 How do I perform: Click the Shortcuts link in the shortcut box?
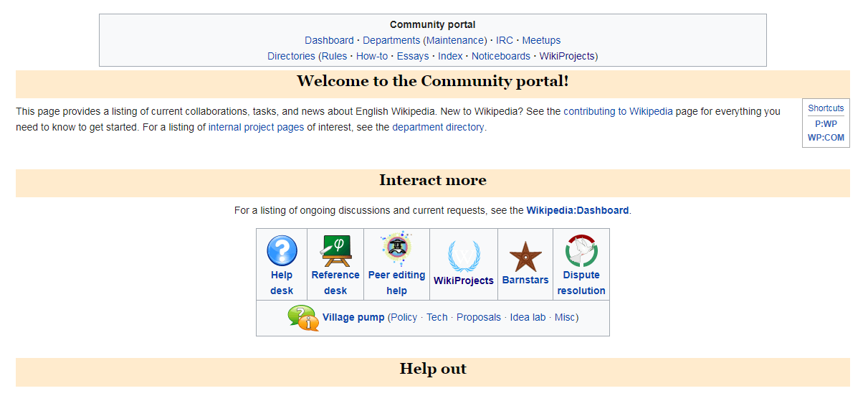(826, 108)
